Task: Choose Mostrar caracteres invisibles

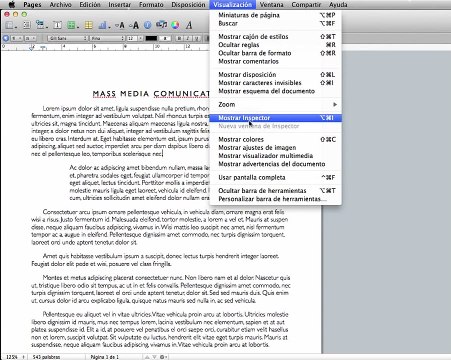Action: 275,83
